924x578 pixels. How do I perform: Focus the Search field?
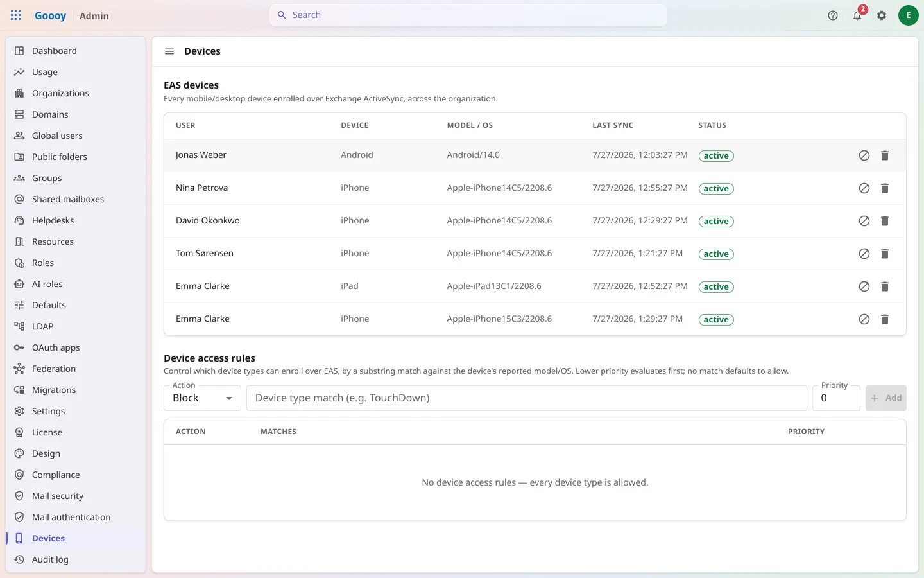pos(468,15)
